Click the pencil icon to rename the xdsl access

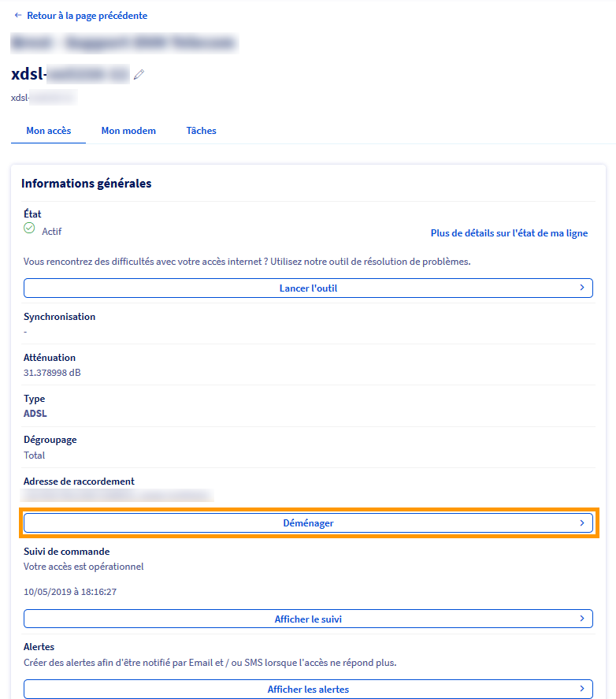[139, 75]
